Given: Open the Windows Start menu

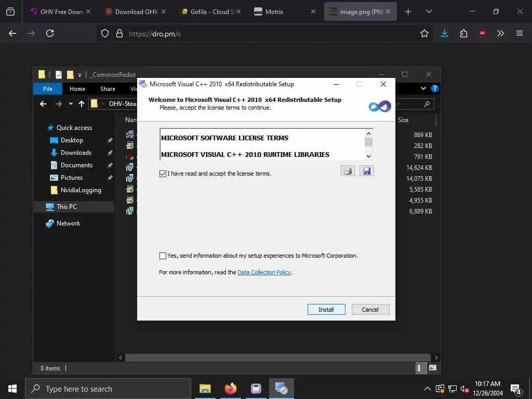Looking at the screenshot, I should coord(12,389).
